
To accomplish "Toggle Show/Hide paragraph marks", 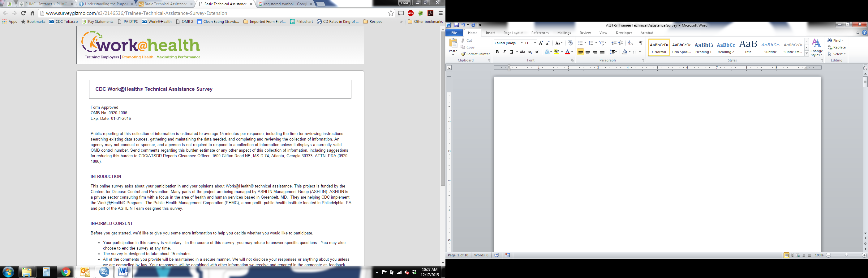I will (641, 43).
